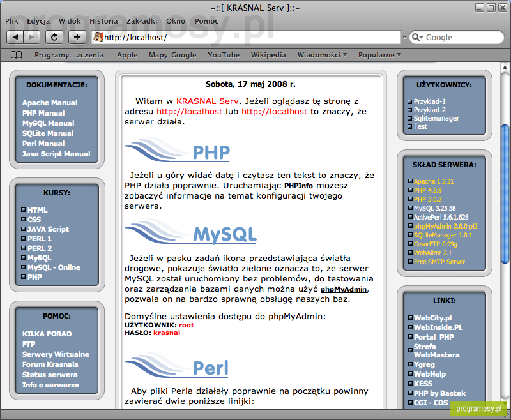Open the SQLiteManager 1.0.1 link
Viewport: 511px width, 420px height.
coord(443,235)
